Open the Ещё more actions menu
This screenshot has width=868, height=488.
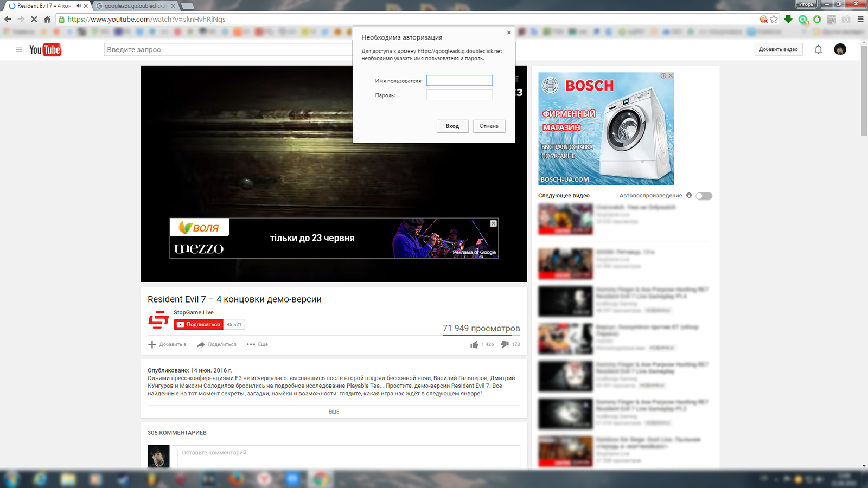pyautogui.click(x=257, y=344)
